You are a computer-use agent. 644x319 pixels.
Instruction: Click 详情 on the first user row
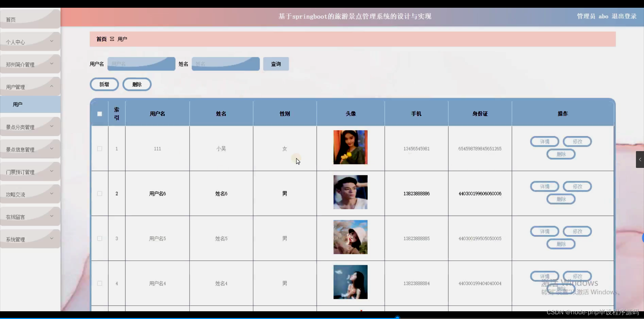pos(544,141)
